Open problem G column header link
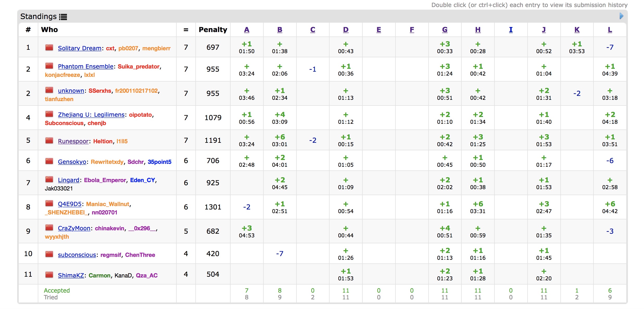 click(x=445, y=30)
